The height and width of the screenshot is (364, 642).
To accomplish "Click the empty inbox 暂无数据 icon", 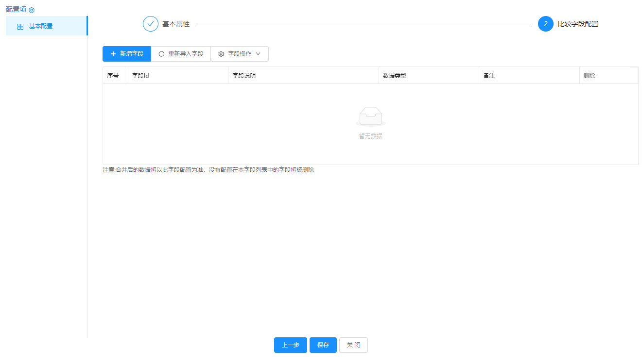I will tap(370, 116).
